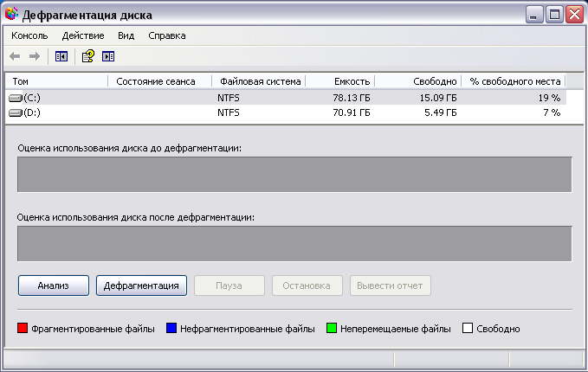Open the Help properties toolbar icon

[x=88, y=56]
